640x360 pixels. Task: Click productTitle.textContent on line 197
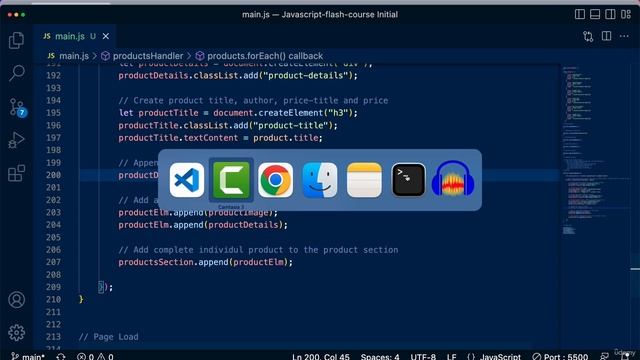[178, 138]
